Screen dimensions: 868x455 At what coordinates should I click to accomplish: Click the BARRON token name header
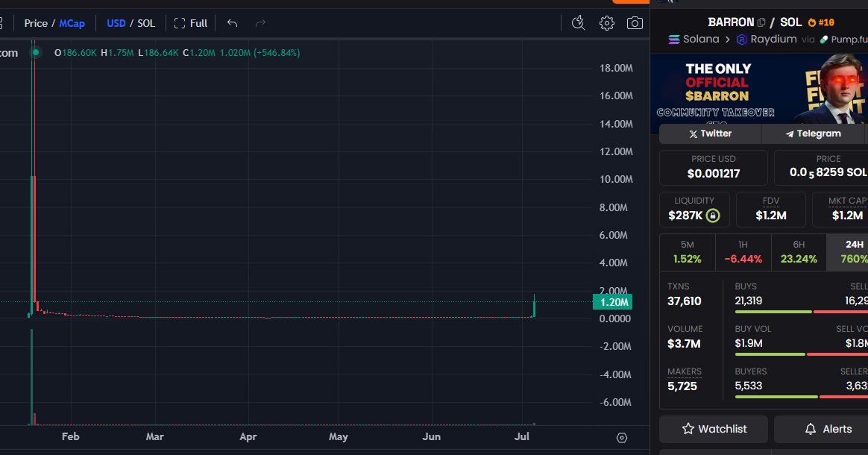click(731, 22)
